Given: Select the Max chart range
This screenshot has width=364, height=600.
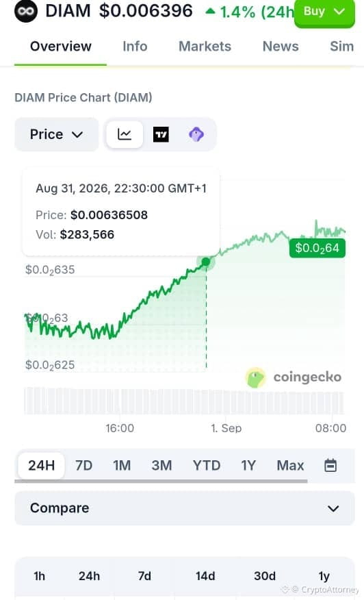Looking at the screenshot, I should 291,465.
